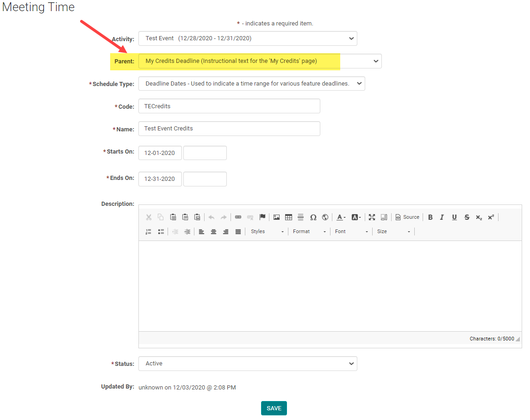530x420 pixels.
Task: Expand the Parent dropdown list
Action: pyautogui.click(x=260, y=61)
